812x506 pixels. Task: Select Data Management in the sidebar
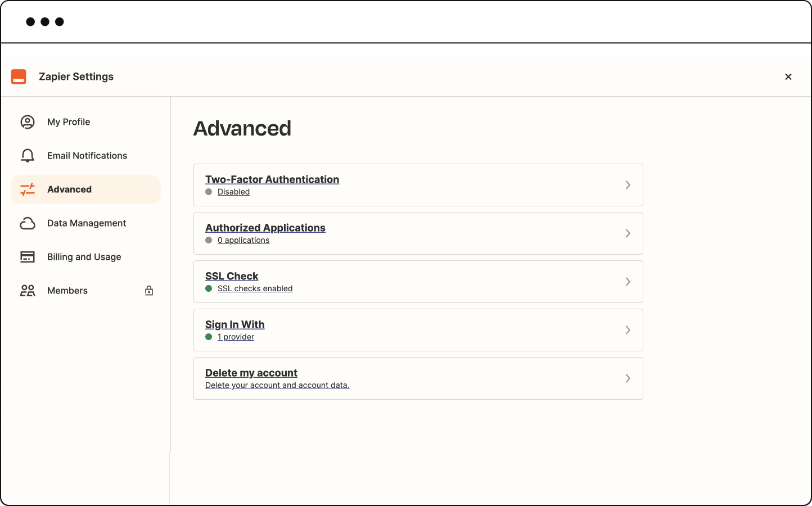[85, 223]
